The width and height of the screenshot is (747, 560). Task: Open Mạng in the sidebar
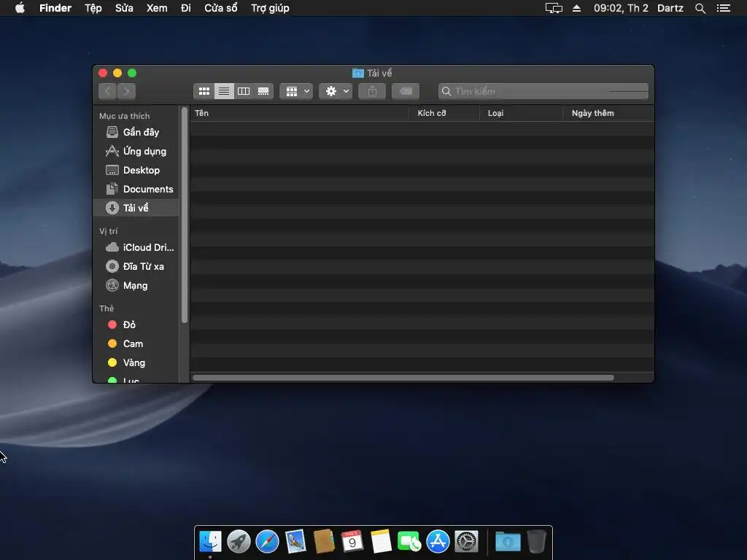pyautogui.click(x=136, y=285)
